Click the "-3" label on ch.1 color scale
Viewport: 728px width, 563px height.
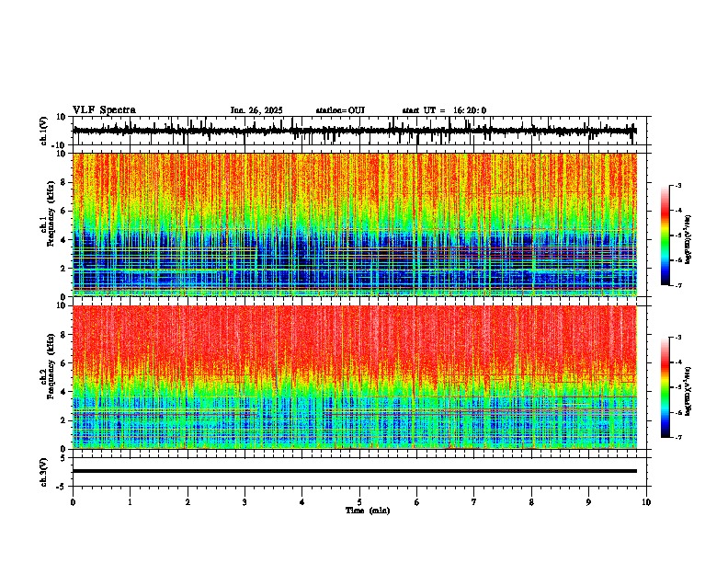click(x=677, y=186)
